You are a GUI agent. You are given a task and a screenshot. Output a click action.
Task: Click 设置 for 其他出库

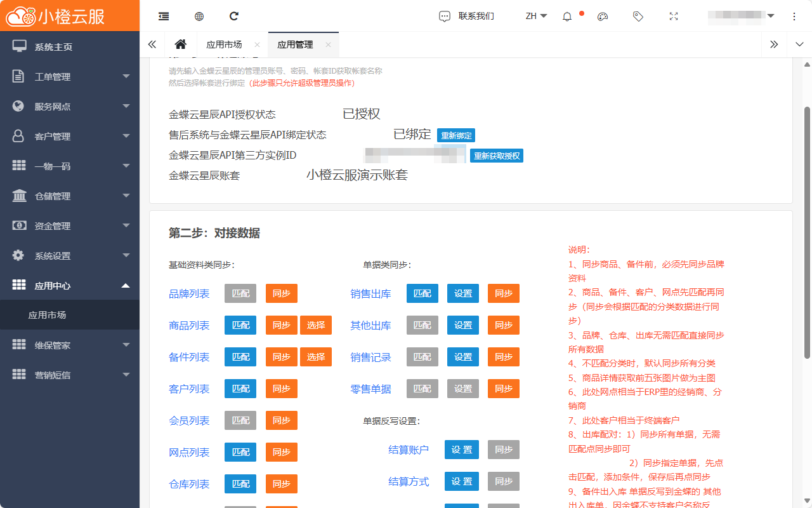point(463,325)
